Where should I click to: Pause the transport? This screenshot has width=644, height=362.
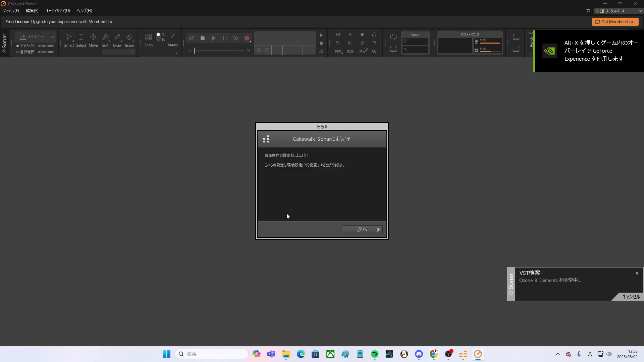(225, 38)
